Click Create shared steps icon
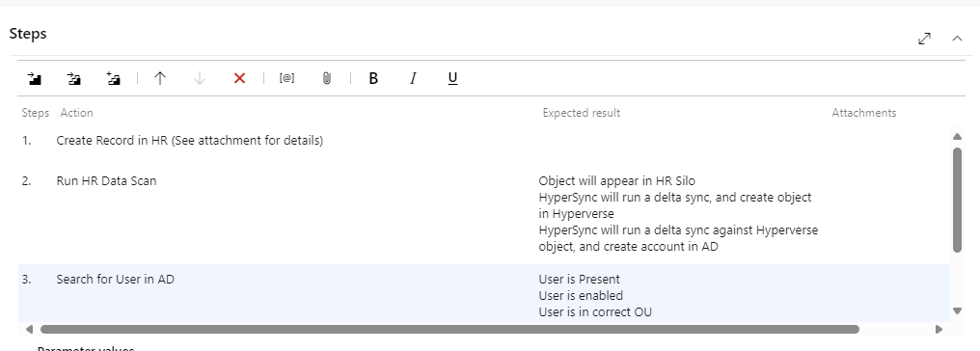Screen dimensions: 980x351 pyautogui.click(x=113, y=79)
